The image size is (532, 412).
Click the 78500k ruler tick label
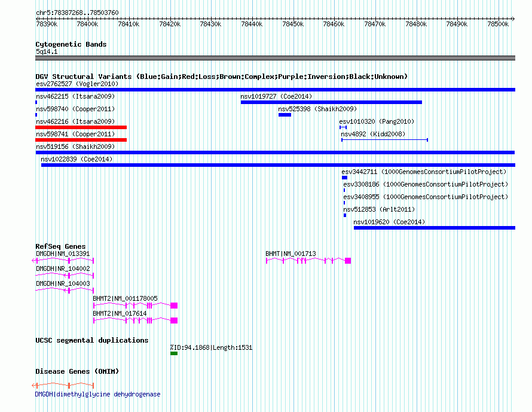coord(498,24)
